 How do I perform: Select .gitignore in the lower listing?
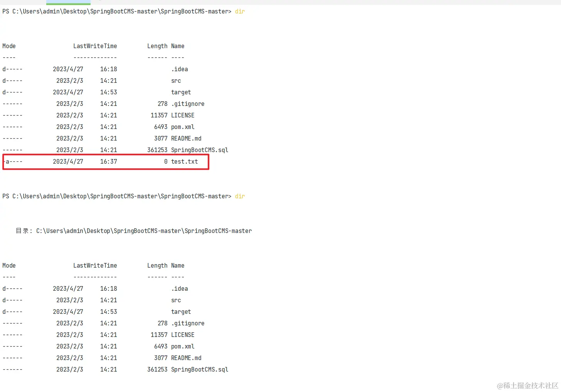pos(188,323)
